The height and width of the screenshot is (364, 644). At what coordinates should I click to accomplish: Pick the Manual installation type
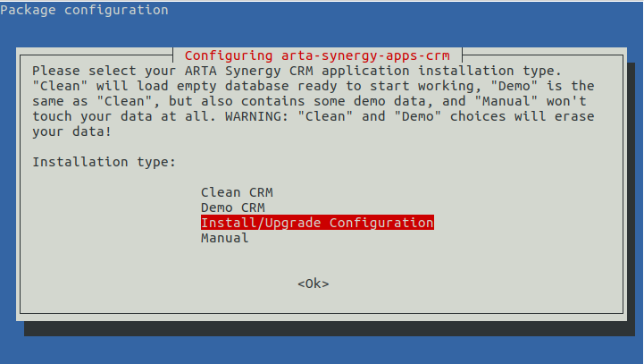pos(225,238)
